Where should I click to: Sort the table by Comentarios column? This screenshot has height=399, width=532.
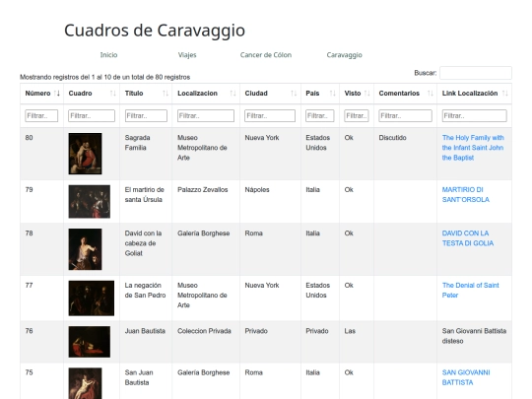[406, 94]
